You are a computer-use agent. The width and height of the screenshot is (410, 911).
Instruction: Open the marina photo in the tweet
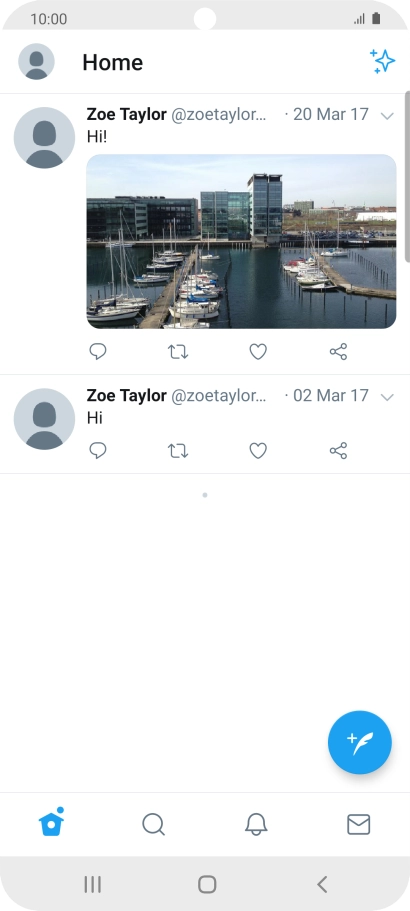tap(242, 241)
